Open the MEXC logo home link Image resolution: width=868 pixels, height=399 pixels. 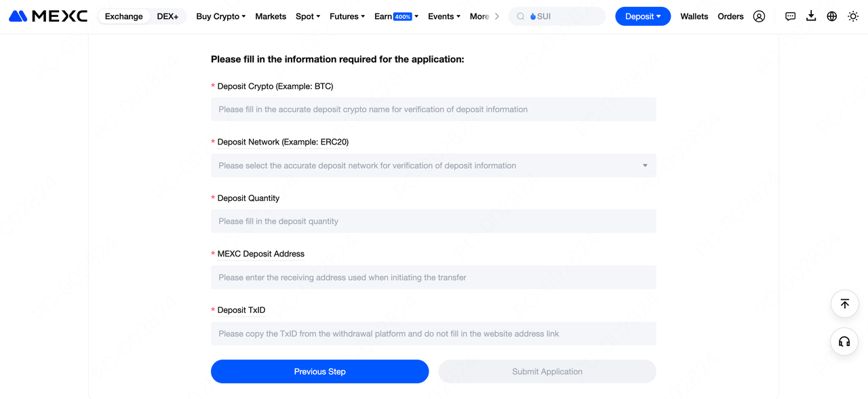click(48, 16)
